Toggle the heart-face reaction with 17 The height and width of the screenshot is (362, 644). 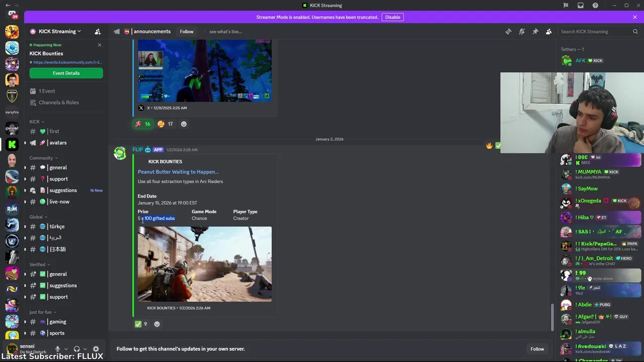[x=166, y=124]
